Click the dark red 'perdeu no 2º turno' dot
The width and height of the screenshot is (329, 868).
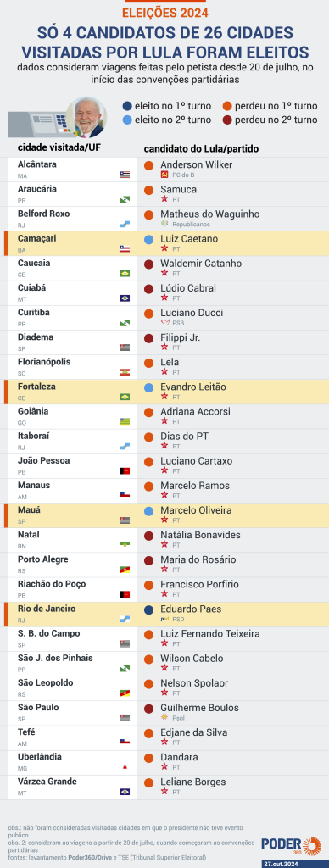[x=227, y=120]
